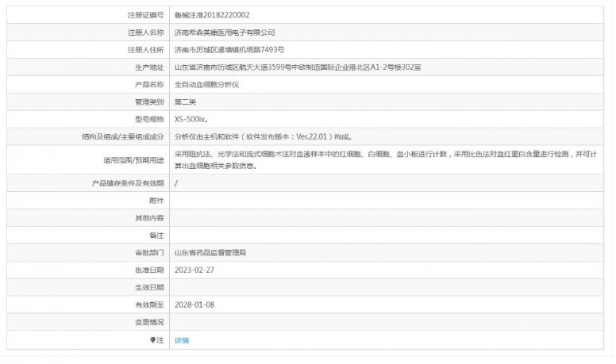
Task: Click the 注册人名称 label
Action: 145,33
